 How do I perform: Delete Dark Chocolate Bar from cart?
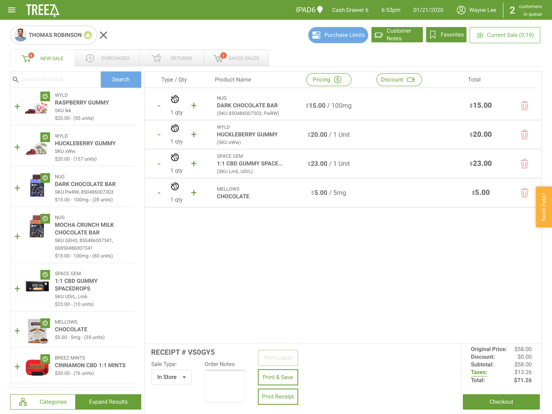(524, 106)
